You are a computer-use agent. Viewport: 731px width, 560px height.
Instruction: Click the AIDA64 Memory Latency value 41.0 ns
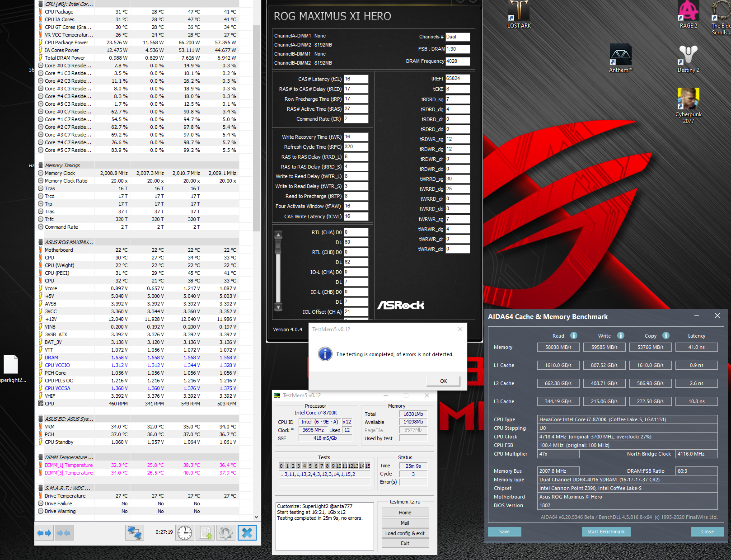click(696, 347)
